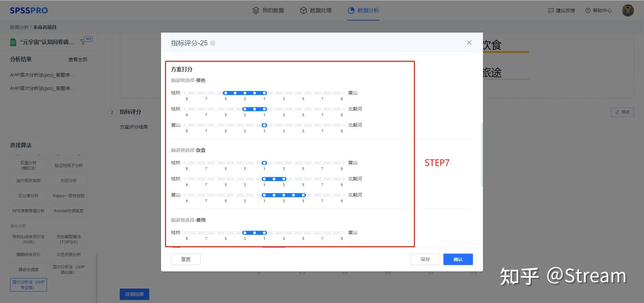Switch to the 数据分析 tab
644x303 pixels.
pos(363,10)
